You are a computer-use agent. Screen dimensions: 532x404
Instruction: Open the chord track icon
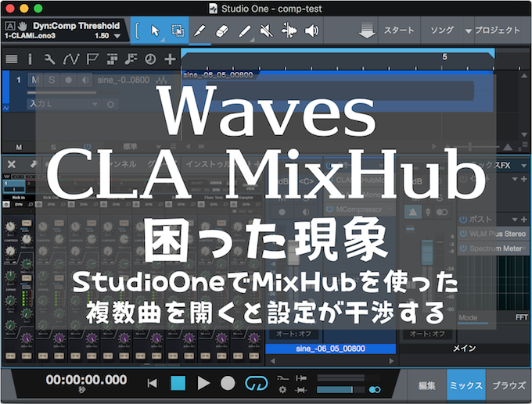pos(131,59)
